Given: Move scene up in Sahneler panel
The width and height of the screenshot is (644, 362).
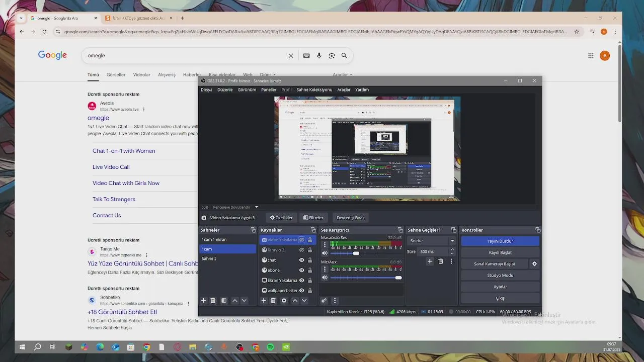Looking at the screenshot, I should click(x=235, y=301).
